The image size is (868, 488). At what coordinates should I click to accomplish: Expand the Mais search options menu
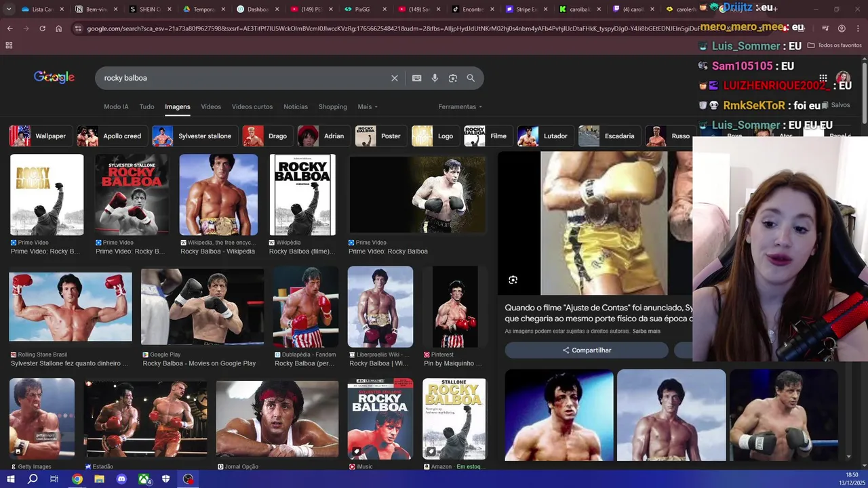368,106
